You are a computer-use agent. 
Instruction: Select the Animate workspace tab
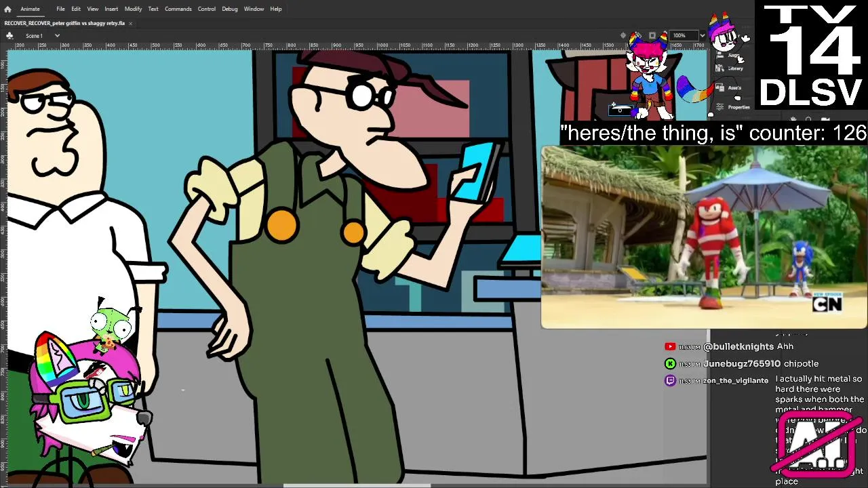coord(30,9)
